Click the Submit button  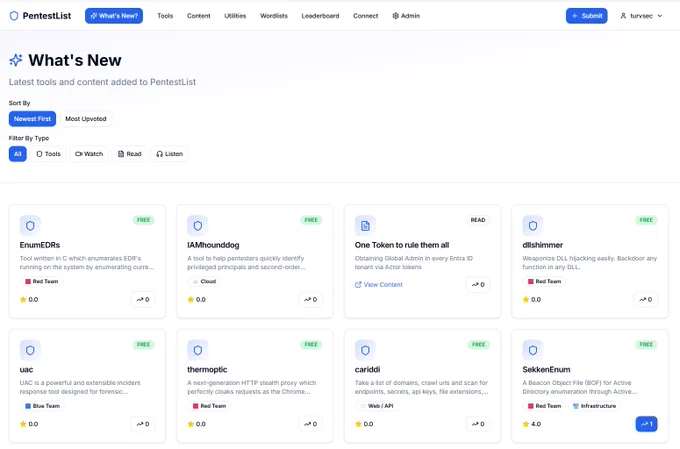click(586, 16)
